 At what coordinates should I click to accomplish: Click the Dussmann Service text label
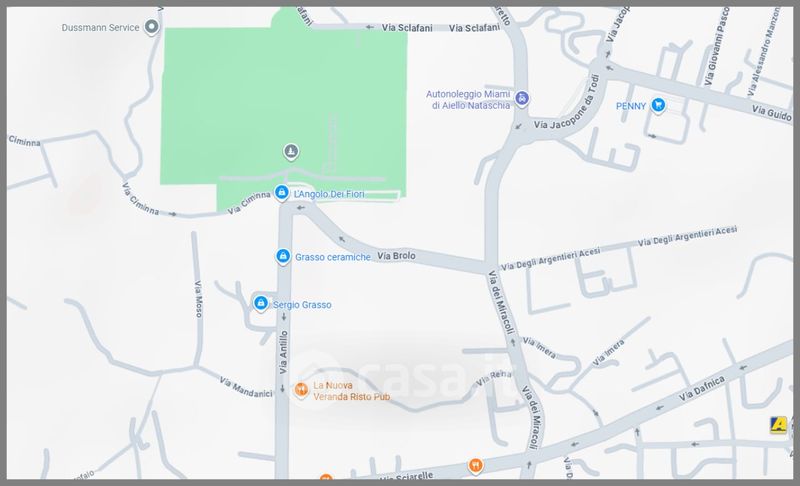coord(101,28)
